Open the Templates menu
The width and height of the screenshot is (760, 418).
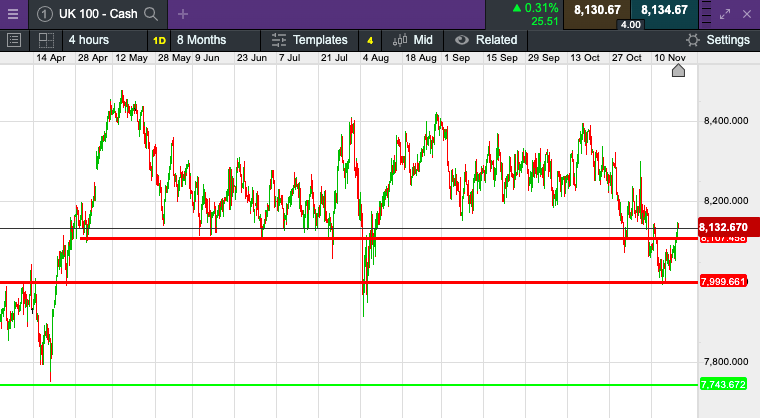pos(310,40)
